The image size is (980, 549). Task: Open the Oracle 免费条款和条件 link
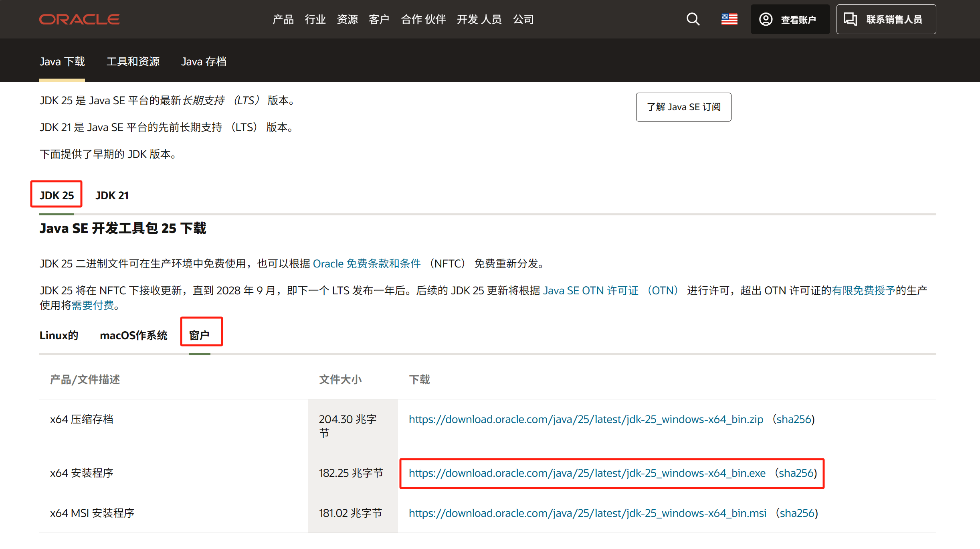(367, 263)
